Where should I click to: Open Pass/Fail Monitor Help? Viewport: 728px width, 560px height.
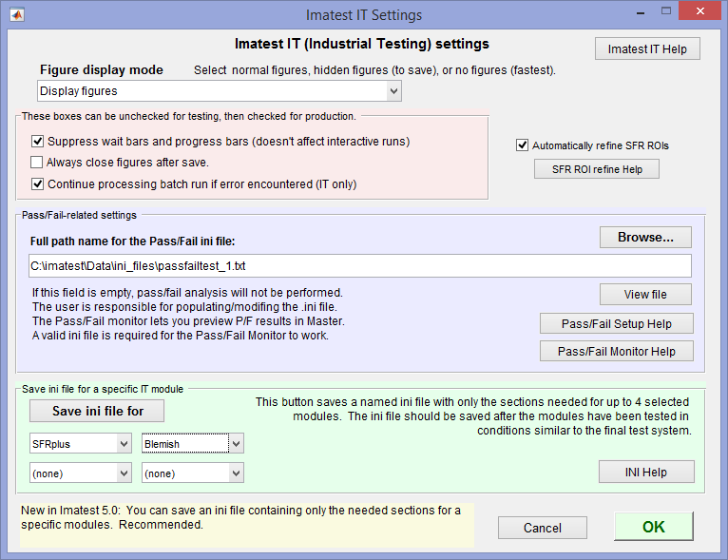click(617, 351)
